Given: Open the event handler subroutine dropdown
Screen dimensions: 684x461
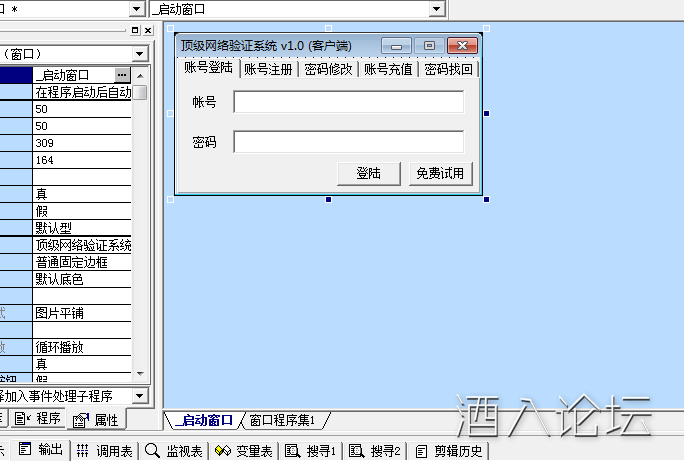Looking at the screenshot, I should pos(140,396).
